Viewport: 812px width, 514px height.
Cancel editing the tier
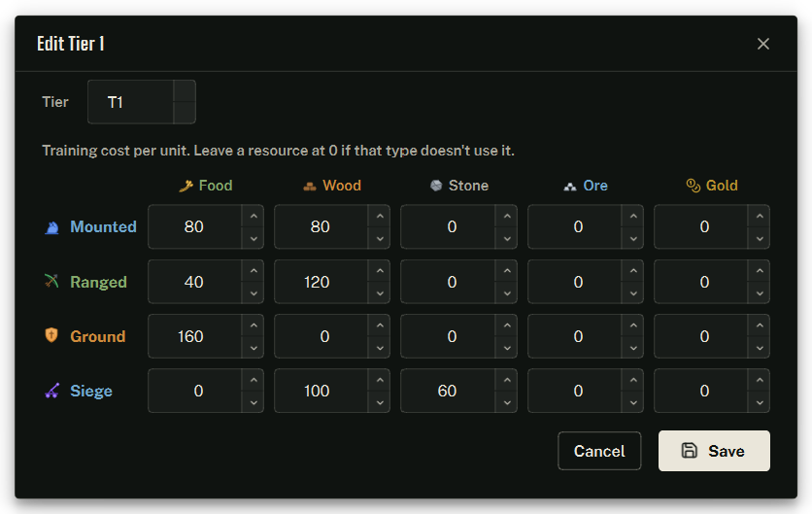pos(599,451)
